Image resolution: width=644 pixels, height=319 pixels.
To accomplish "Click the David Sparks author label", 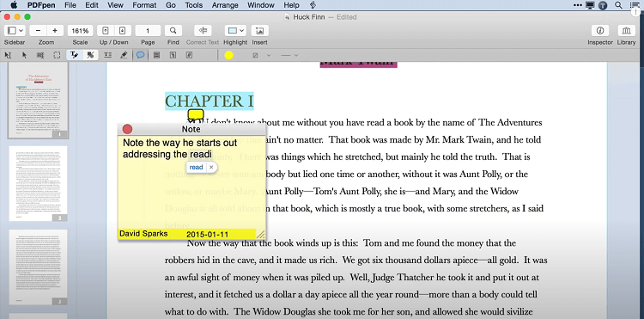I will coord(143,234).
